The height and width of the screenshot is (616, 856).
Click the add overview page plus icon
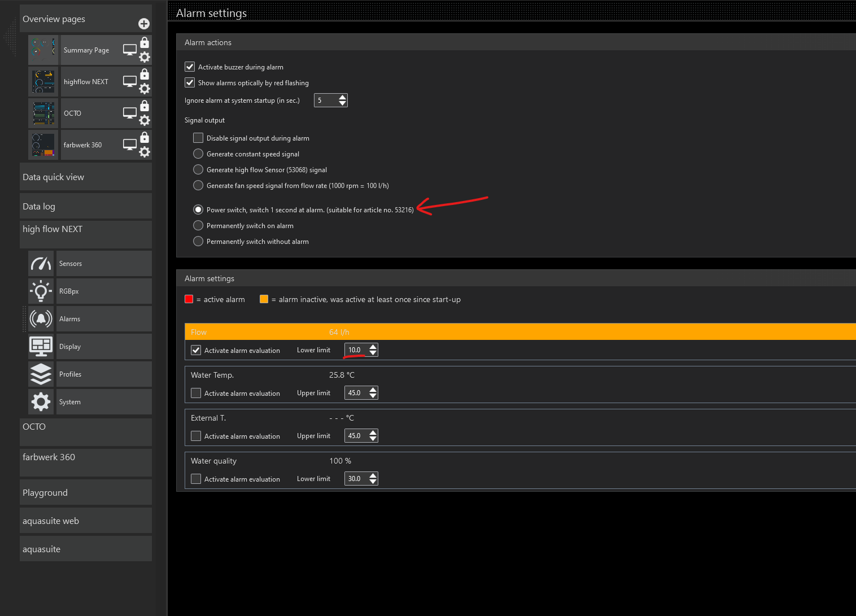point(144,24)
